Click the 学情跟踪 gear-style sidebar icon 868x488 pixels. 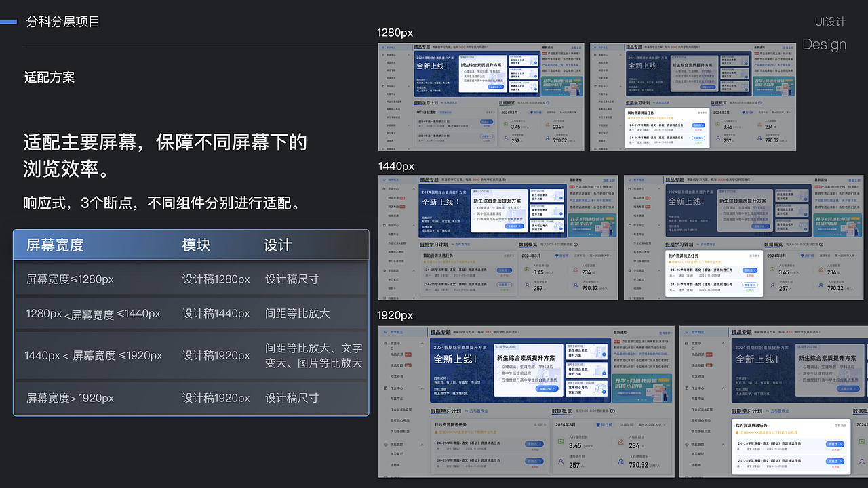point(385,445)
